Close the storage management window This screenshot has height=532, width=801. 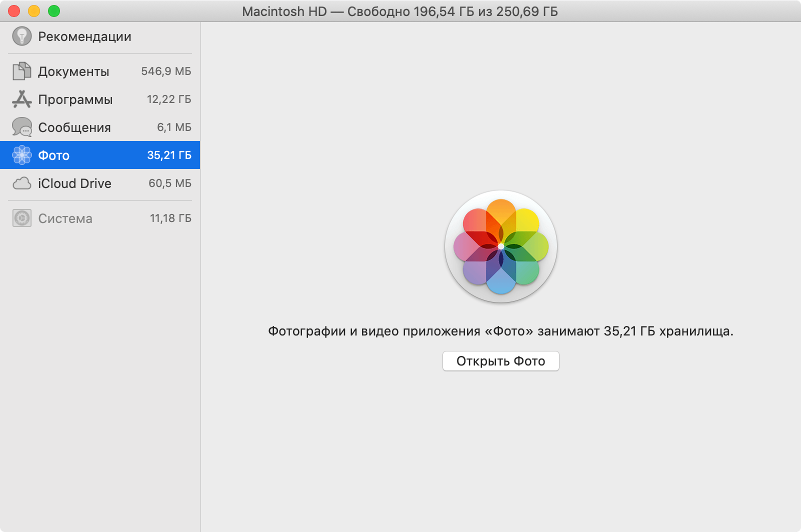[14, 11]
